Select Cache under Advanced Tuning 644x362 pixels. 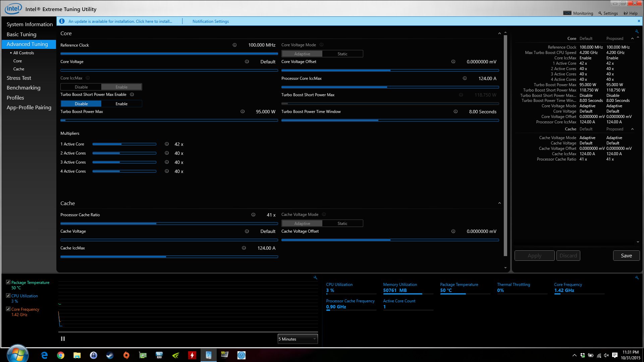point(19,69)
